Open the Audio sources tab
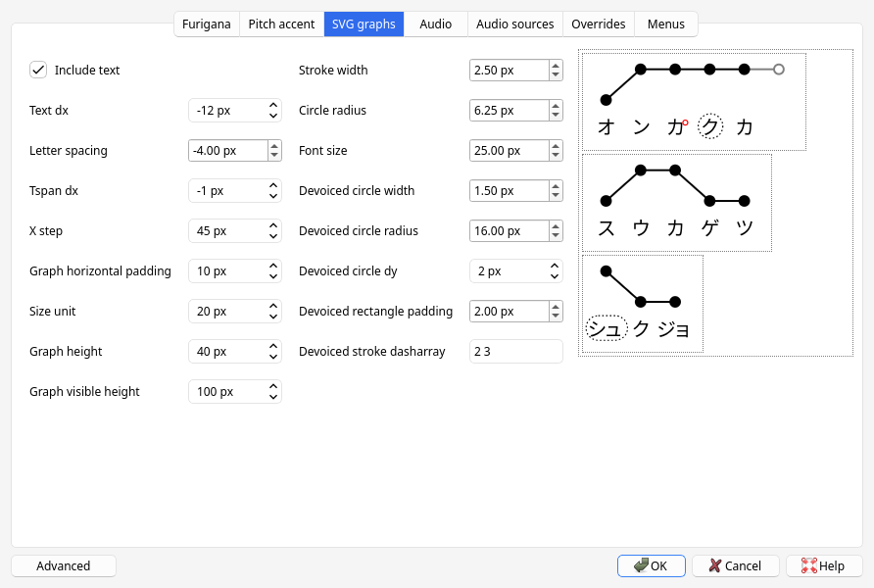 [x=514, y=24]
